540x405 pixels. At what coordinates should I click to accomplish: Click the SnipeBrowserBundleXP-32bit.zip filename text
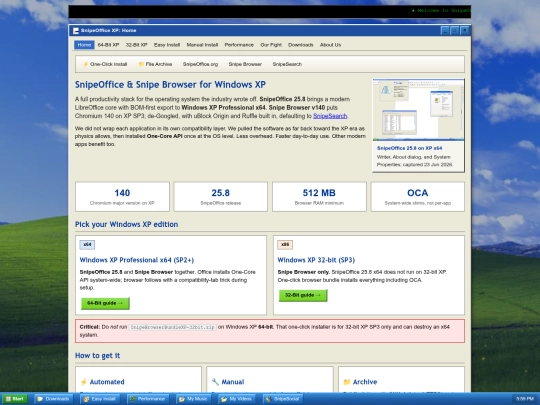[x=173, y=327]
